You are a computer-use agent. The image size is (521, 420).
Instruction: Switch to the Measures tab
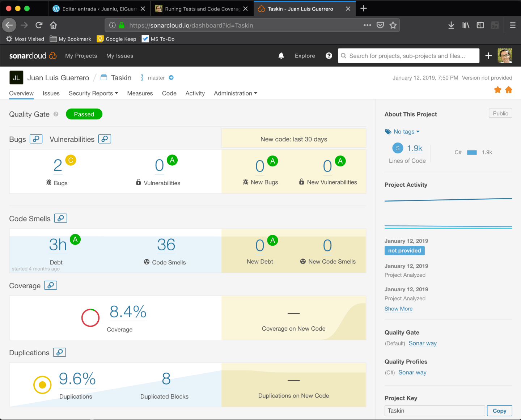(140, 93)
